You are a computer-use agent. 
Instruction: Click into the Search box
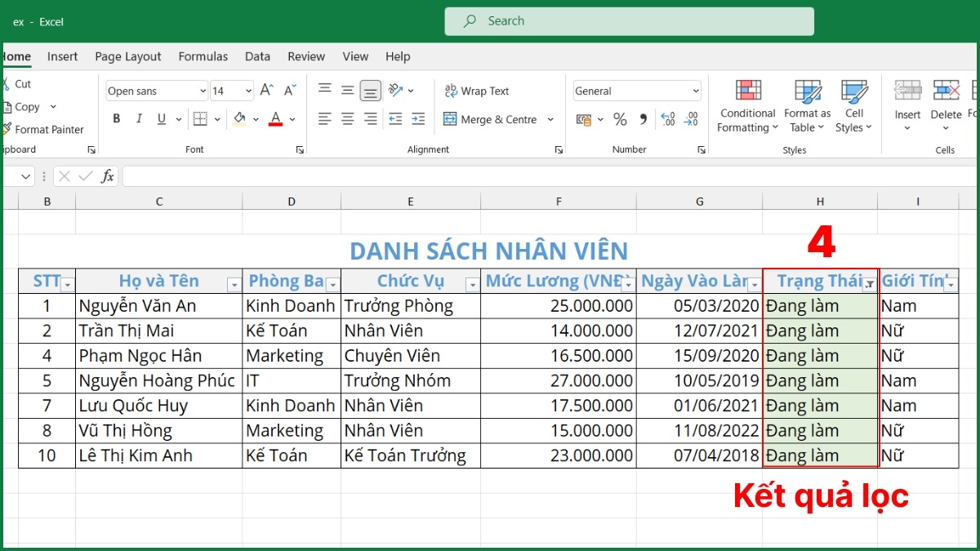tap(629, 21)
